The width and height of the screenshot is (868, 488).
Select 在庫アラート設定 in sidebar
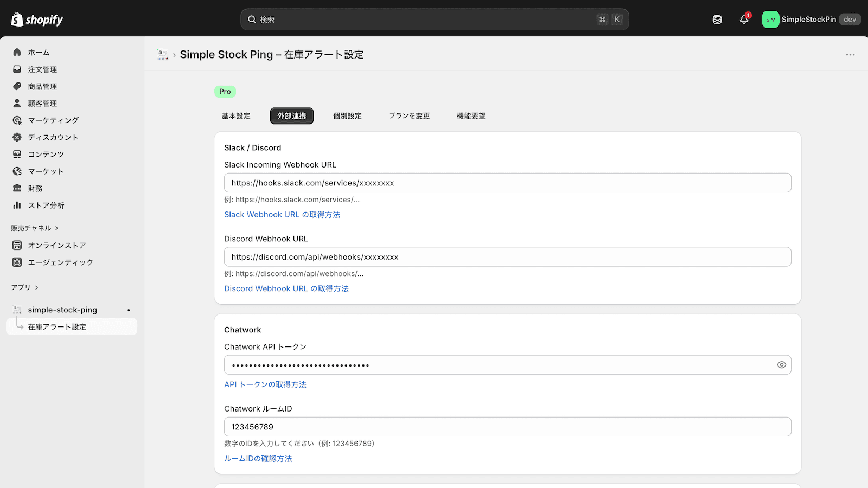(71, 327)
